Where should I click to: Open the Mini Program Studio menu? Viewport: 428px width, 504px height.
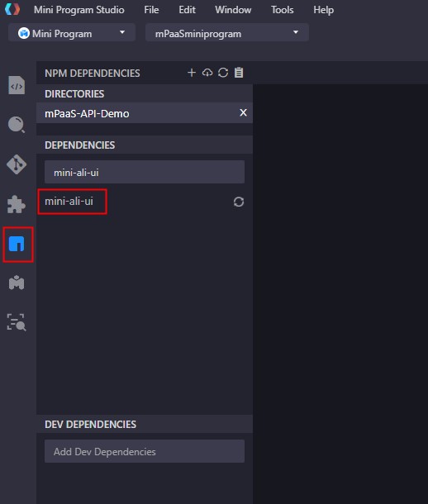[79, 10]
